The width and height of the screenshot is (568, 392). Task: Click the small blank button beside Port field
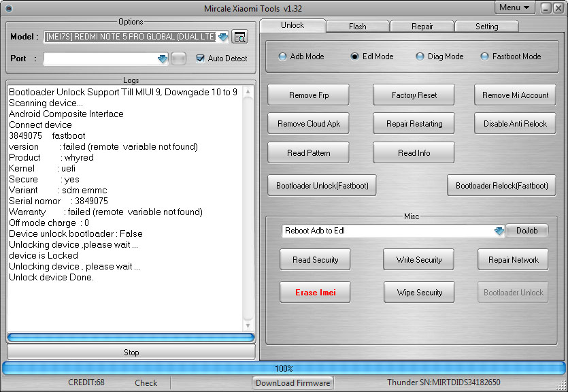178,59
